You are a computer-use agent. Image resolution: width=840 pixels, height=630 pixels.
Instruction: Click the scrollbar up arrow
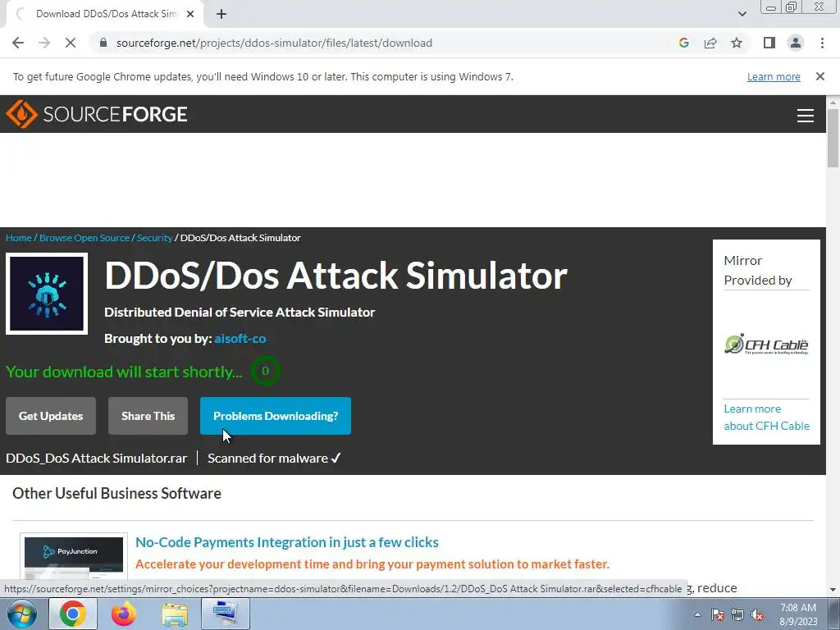tap(833, 102)
